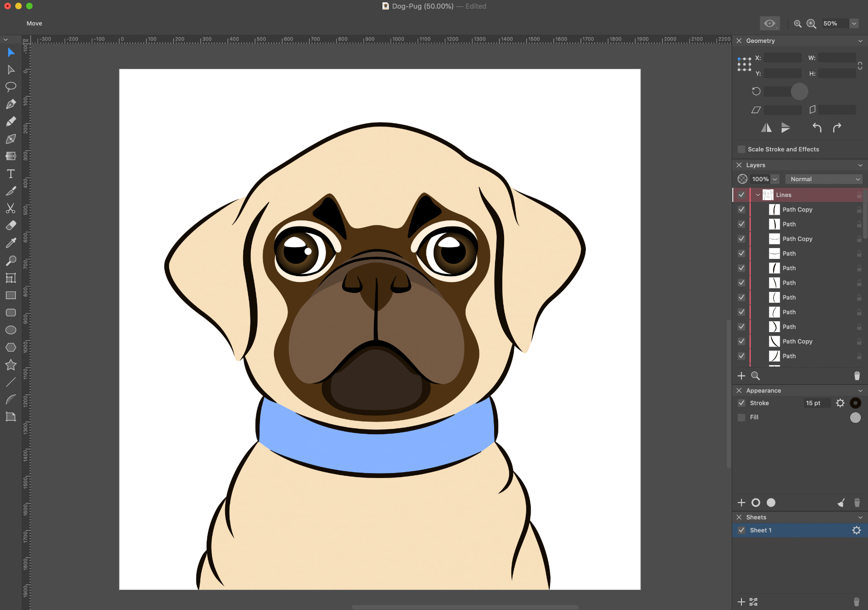Select the Pen tool
Viewport: 868px width, 610px height.
click(11, 104)
